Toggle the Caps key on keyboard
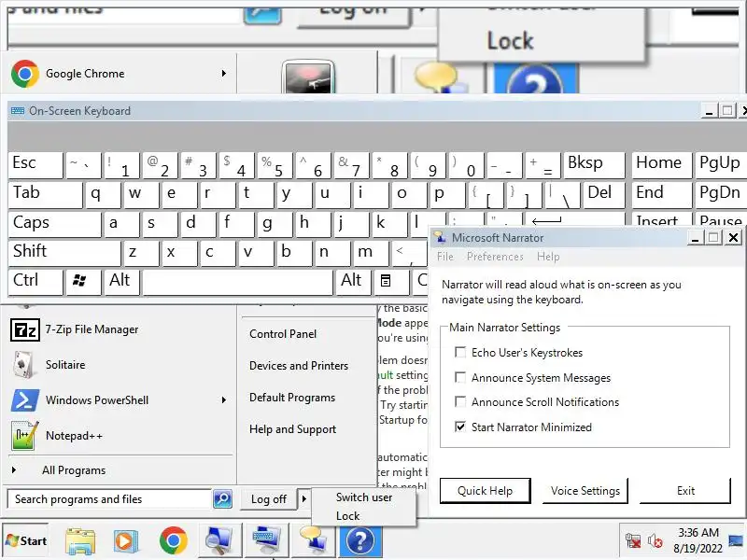 (x=55, y=223)
